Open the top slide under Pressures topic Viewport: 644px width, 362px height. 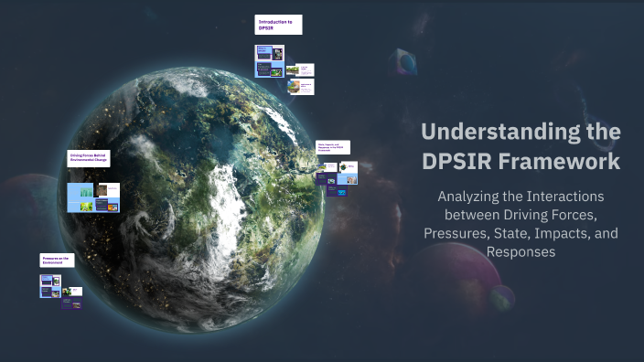(50, 281)
